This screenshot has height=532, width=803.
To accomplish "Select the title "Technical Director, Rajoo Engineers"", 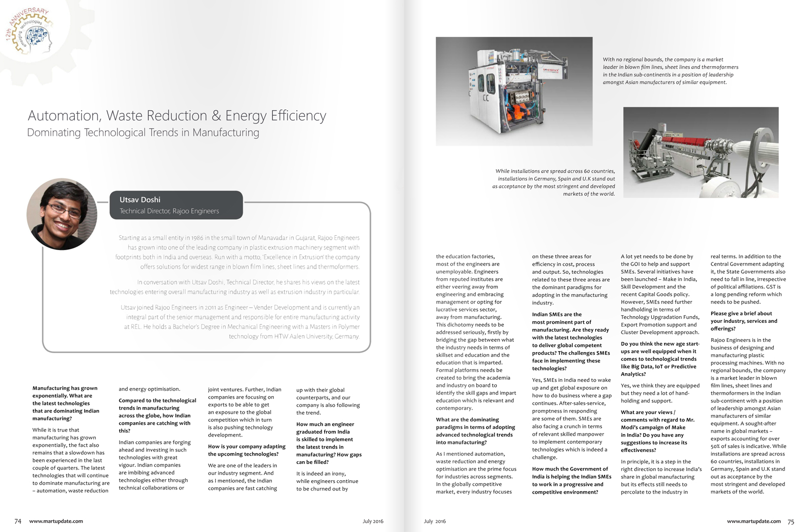I will coord(169,211).
